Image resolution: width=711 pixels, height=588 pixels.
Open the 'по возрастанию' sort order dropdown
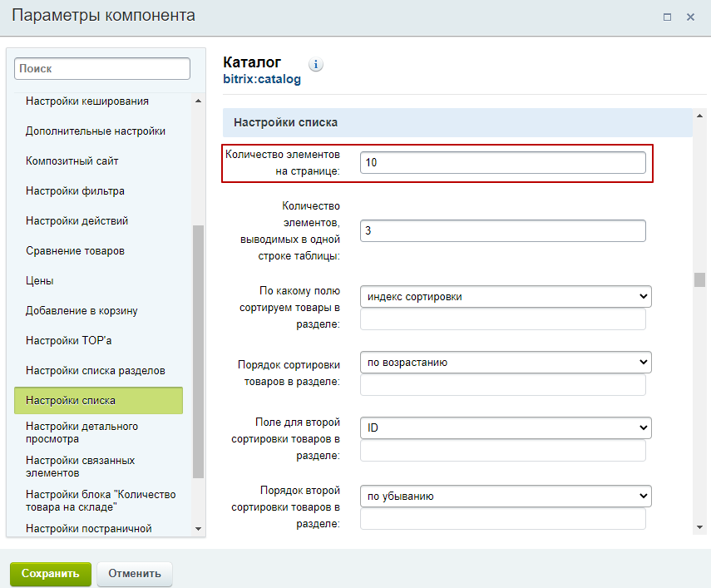pos(506,363)
